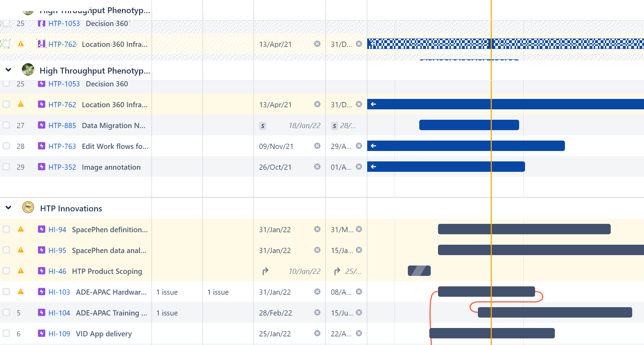The height and width of the screenshot is (345, 644).
Task: Select the striped HI-46 HTP Product Scoping bar
Action: 419,271
